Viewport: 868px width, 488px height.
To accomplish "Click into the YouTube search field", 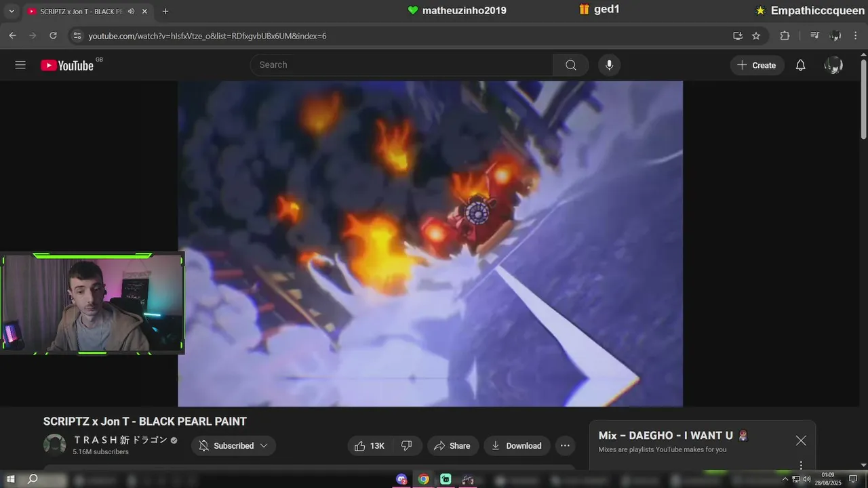I will (401, 65).
